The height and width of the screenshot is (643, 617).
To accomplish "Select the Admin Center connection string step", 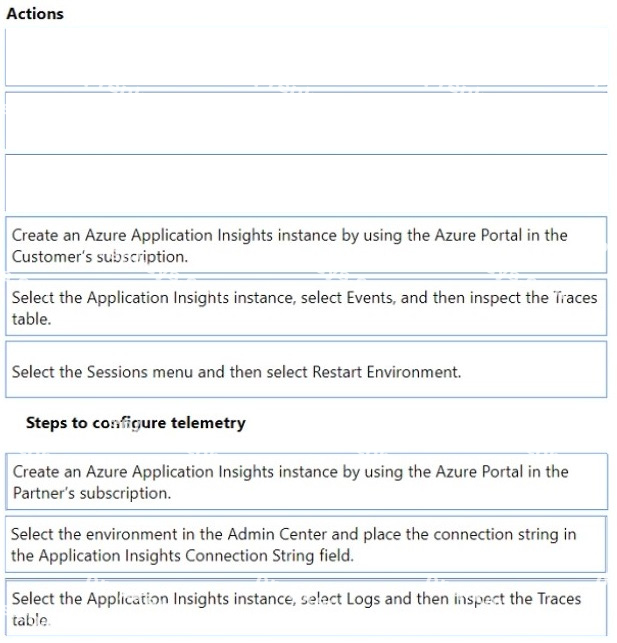I will click(x=305, y=545).
